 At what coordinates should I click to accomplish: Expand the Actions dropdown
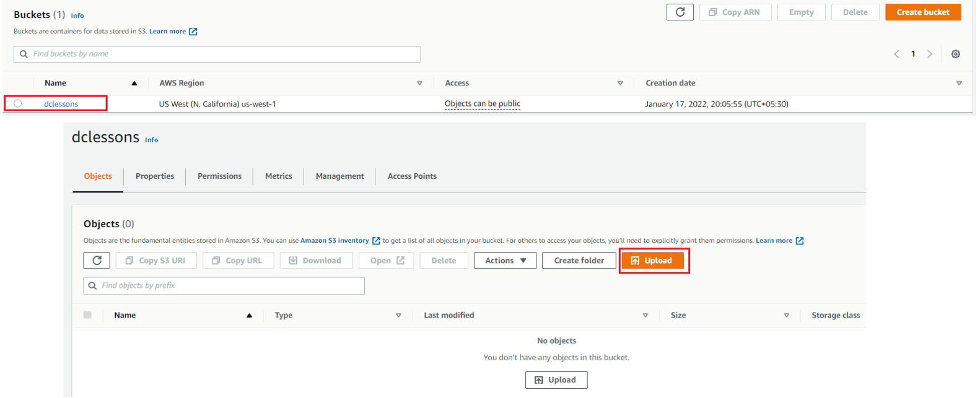coord(505,261)
